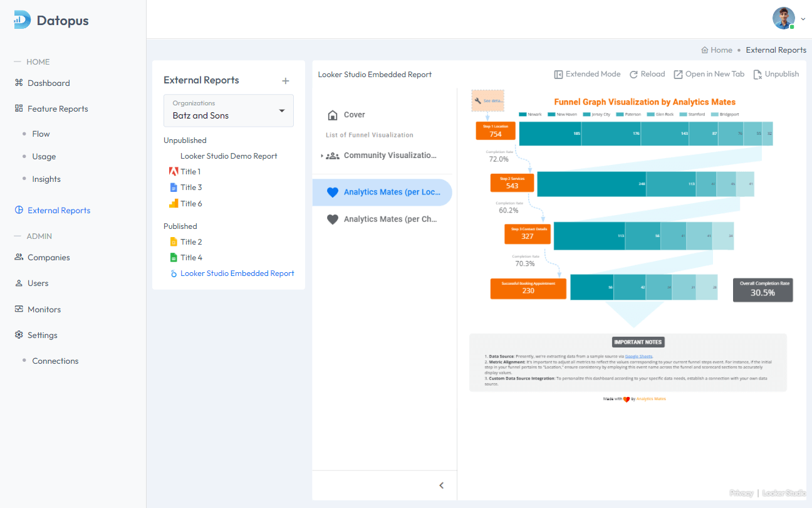Click the External Reports pie icon
Screen dimensions: 812x508
[x=19, y=210]
